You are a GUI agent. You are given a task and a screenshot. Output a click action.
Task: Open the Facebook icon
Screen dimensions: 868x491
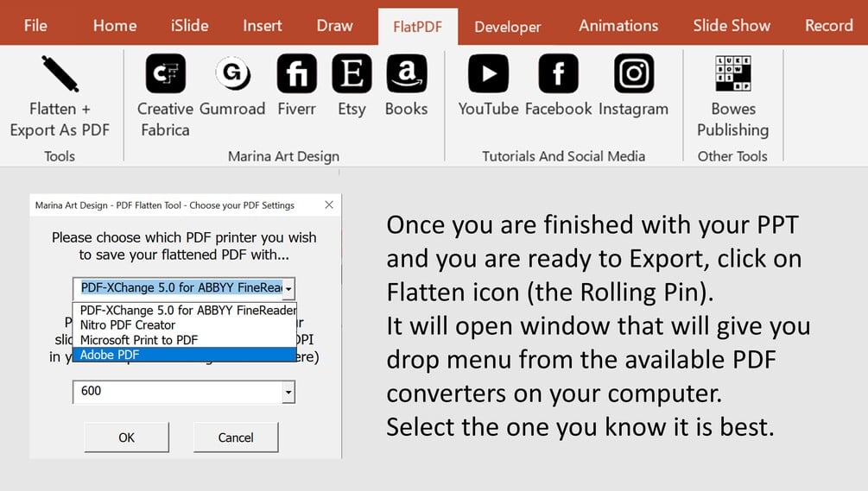point(559,73)
